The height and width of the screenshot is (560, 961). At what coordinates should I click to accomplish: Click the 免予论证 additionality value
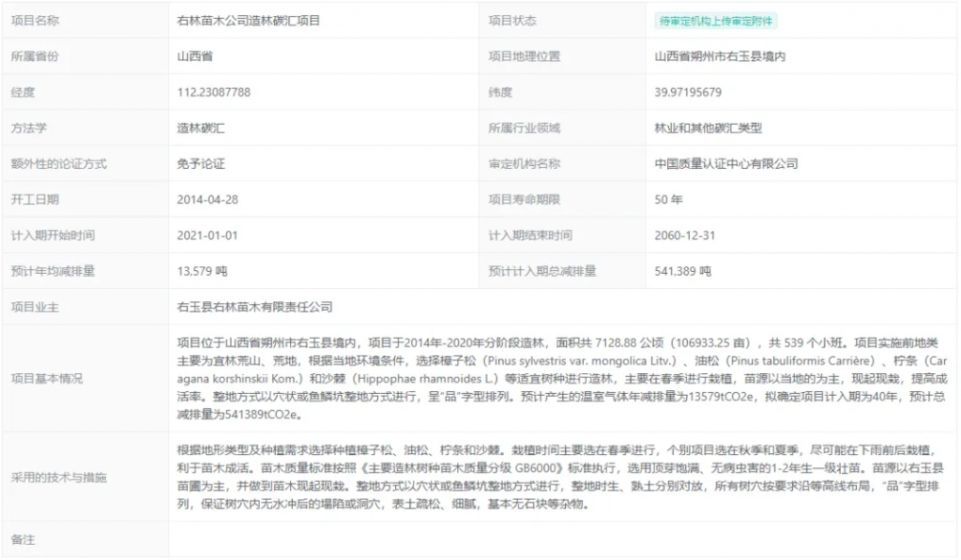[x=201, y=163]
